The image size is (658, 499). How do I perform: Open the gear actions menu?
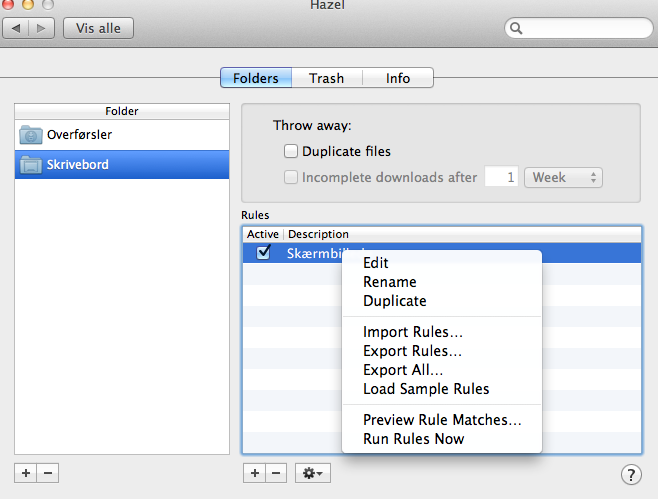(313, 473)
